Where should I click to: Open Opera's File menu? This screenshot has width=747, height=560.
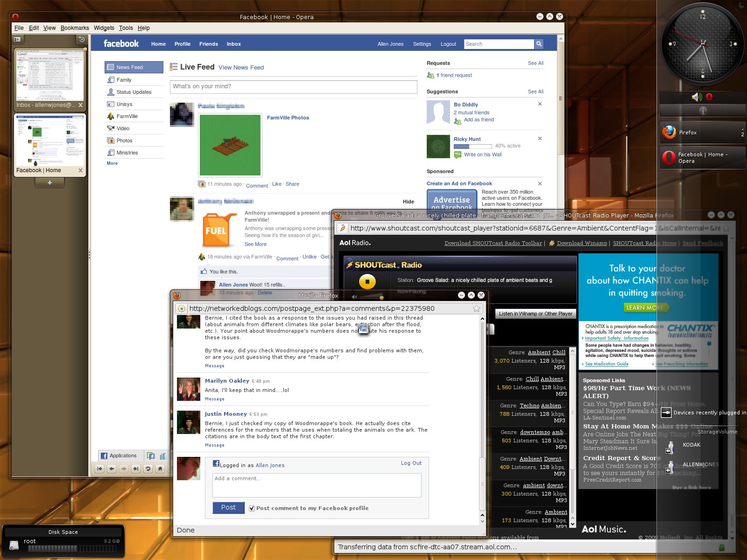[19, 28]
